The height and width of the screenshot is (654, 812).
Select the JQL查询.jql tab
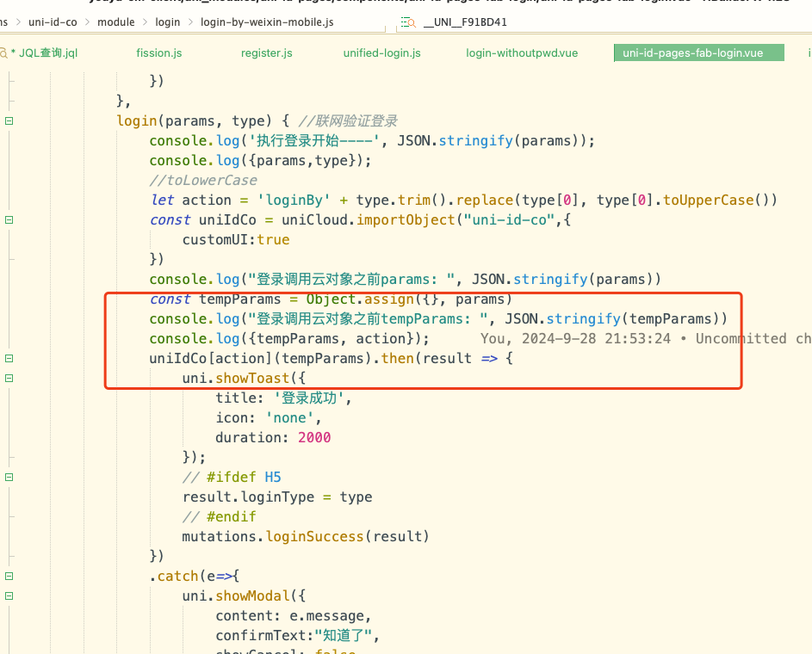pyautogui.click(x=47, y=53)
